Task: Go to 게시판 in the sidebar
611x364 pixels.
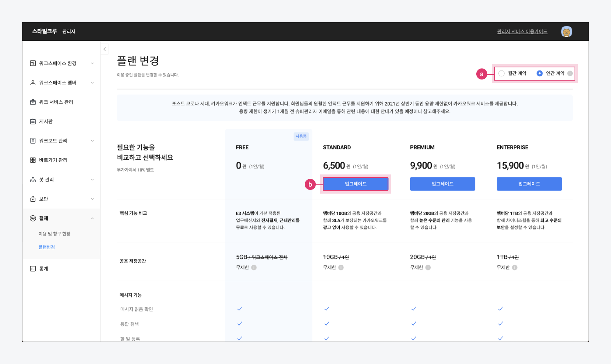Action: click(x=46, y=121)
